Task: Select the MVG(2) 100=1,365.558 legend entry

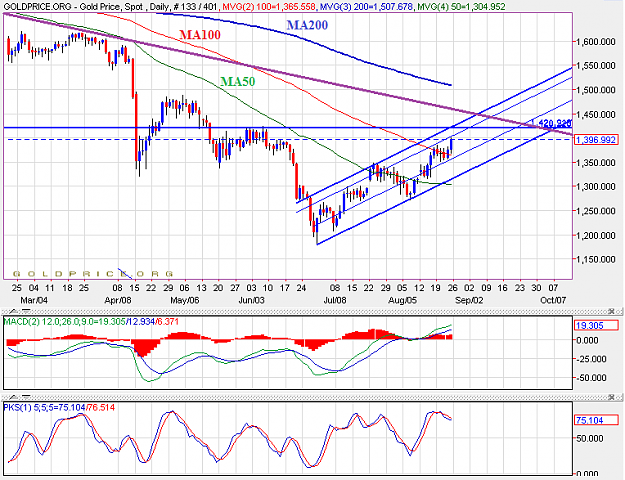Action: (x=269, y=6)
